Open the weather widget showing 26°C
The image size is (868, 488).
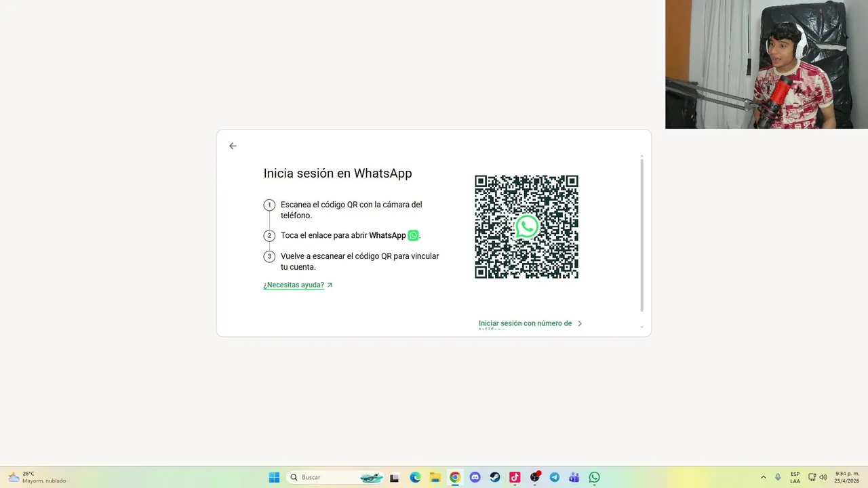[37, 477]
